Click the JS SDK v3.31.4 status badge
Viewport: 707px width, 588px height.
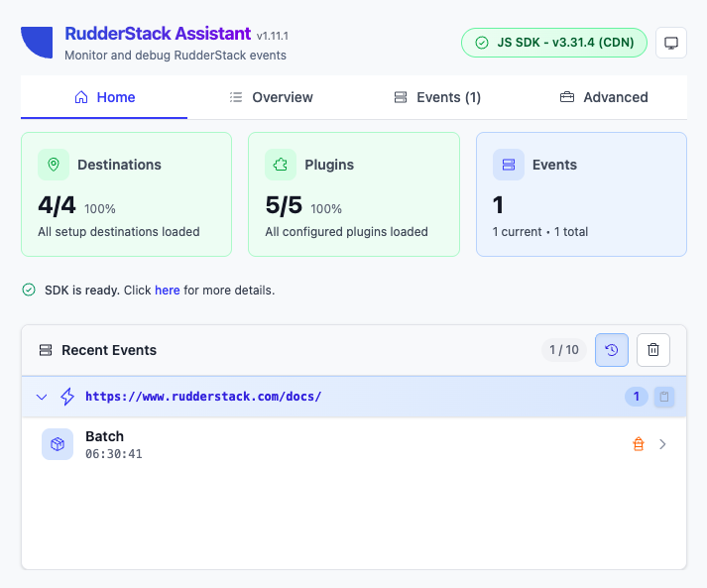(x=554, y=43)
